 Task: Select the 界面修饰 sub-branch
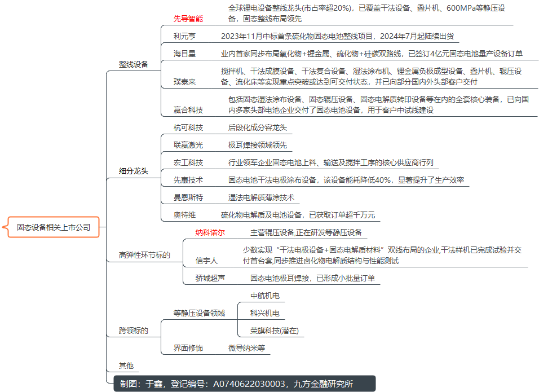188,348
